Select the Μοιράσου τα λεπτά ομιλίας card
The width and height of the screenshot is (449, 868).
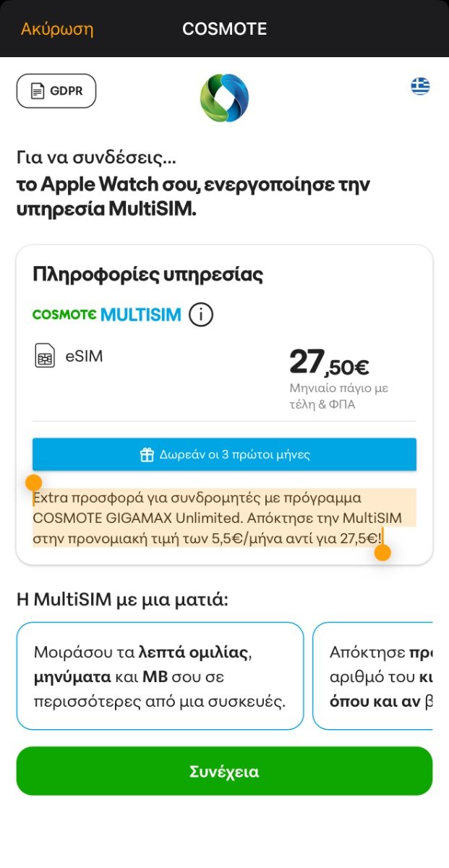(x=160, y=676)
